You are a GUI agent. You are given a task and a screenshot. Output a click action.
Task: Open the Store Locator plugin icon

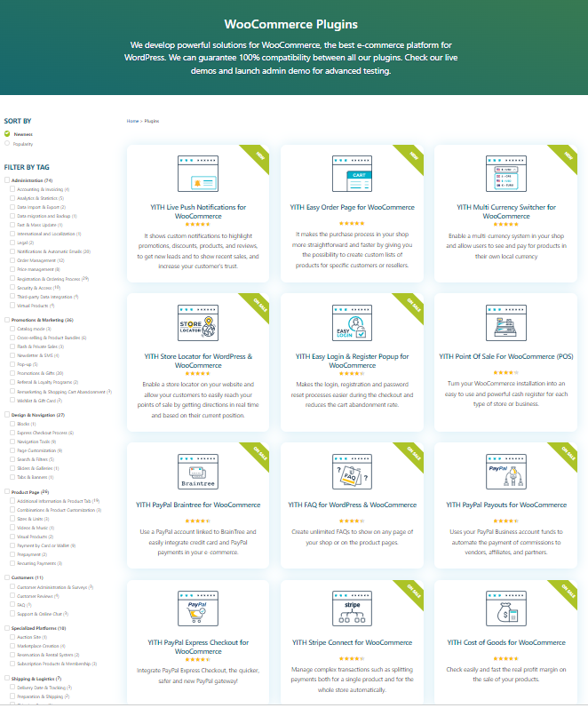pos(198,322)
